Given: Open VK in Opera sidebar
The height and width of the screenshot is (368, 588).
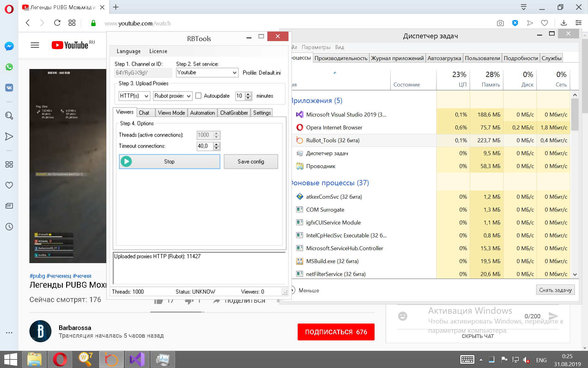Looking at the screenshot, I should [9, 88].
